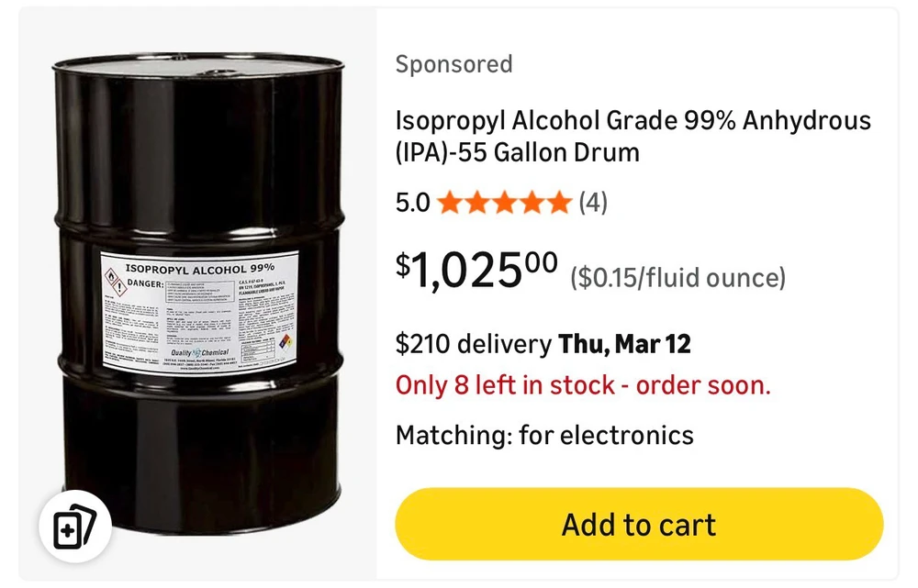Click the $1,025.00 price
This screenshot has width=918, height=588.
pyautogui.click(x=476, y=271)
